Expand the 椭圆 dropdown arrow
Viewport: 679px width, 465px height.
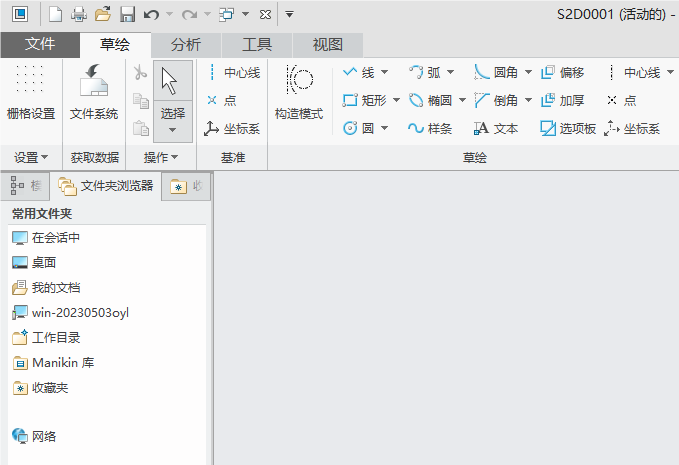462,100
